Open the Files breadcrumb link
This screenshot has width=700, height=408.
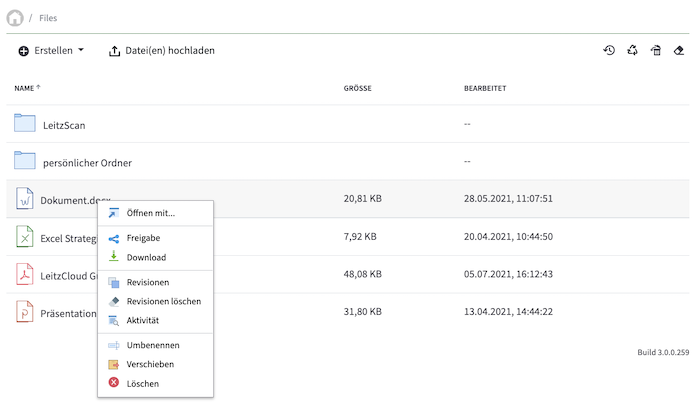coord(48,18)
